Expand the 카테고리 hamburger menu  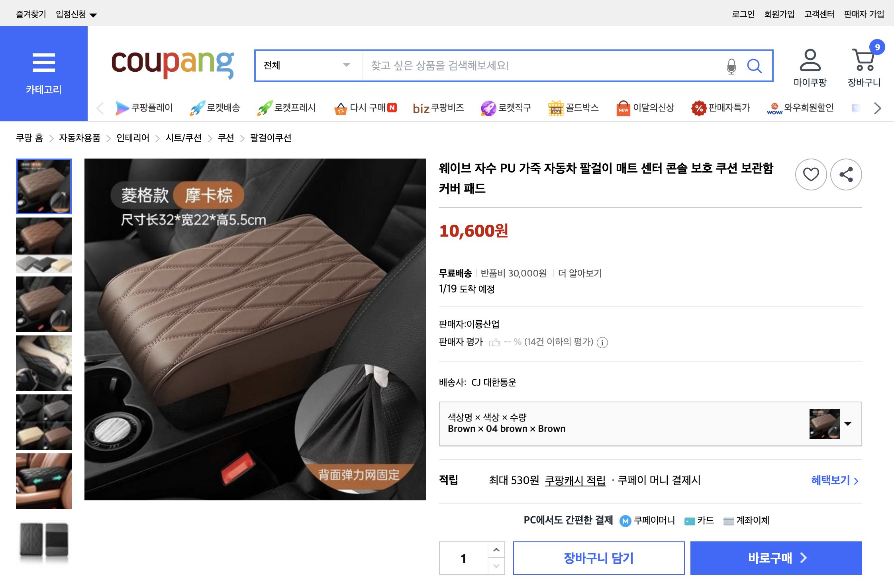43,62
